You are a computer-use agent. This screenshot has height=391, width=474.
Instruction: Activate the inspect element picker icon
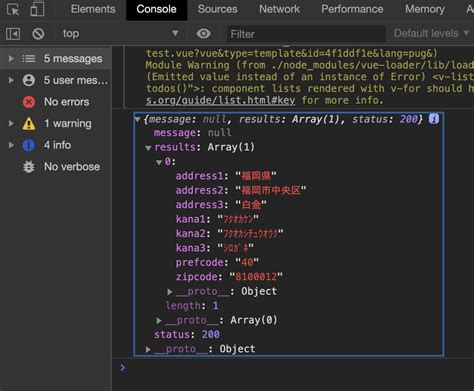[x=13, y=9]
